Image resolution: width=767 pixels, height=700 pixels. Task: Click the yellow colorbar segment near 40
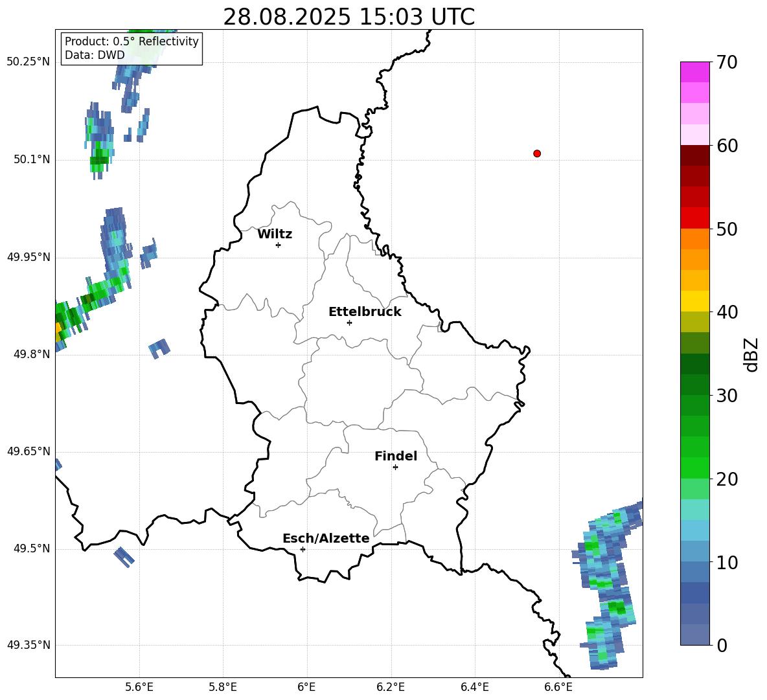(x=694, y=301)
